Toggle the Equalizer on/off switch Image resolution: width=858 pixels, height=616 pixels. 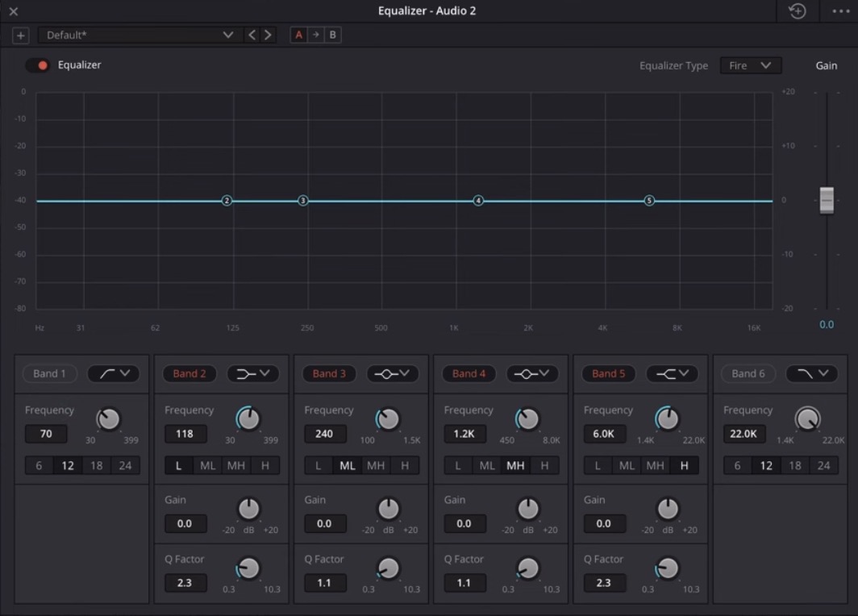pos(36,65)
